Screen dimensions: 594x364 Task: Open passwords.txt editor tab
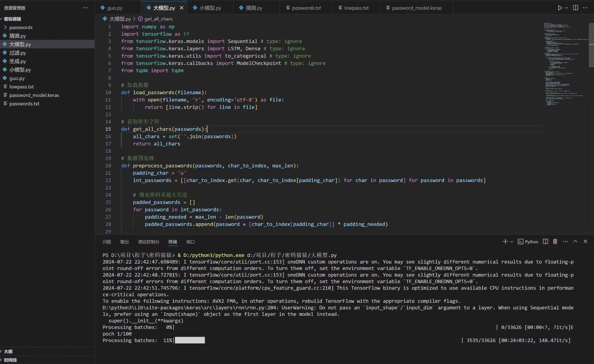[x=306, y=8]
